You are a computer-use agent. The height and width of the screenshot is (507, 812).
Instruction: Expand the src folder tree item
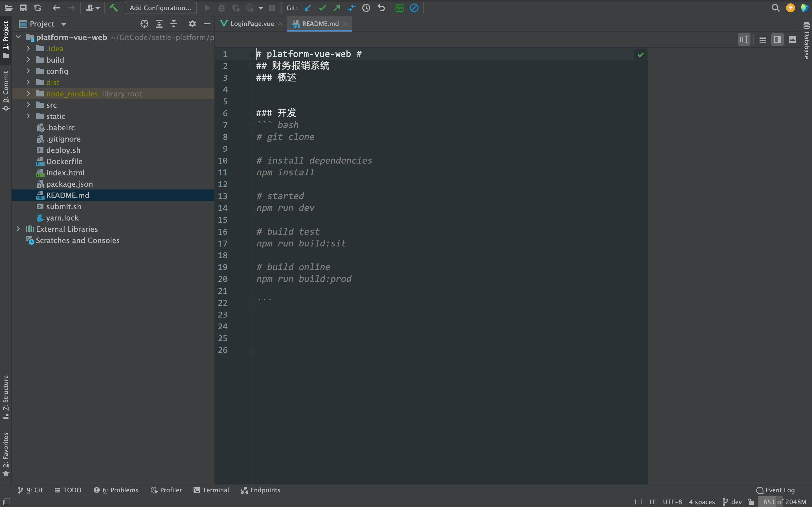coord(27,105)
